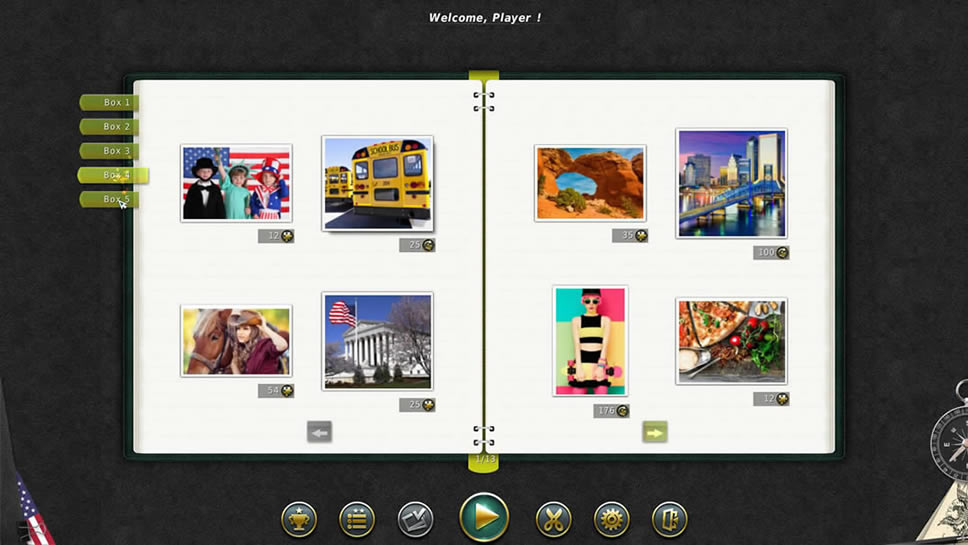This screenshot has height=545, width=968.
Task: Switch to Box 1 tab
Action: [109, 102]
